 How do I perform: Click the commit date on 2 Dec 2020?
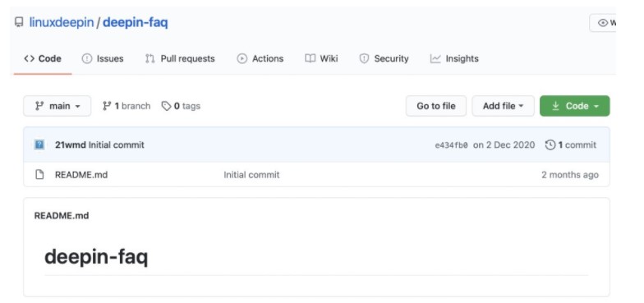coord(504,145)
